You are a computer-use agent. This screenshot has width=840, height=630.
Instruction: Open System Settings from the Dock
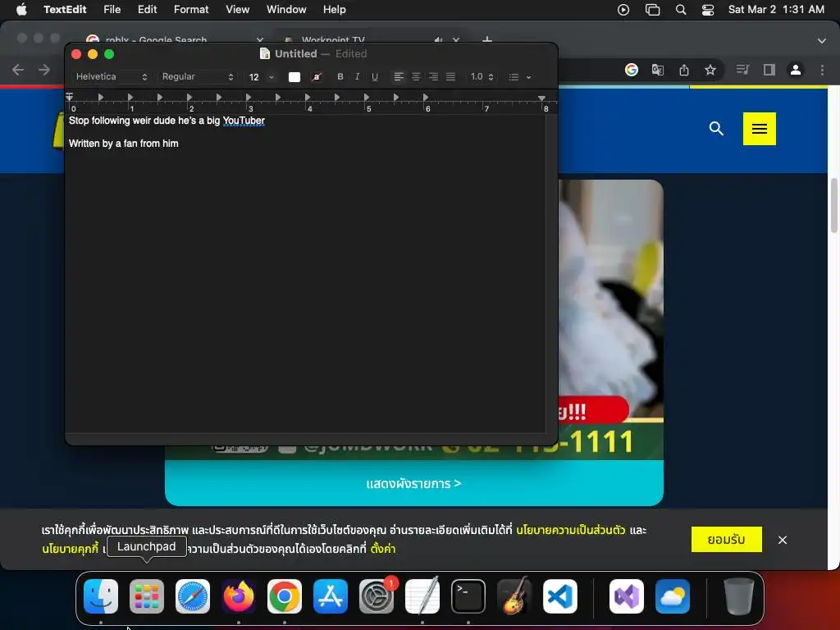(377, 596)
